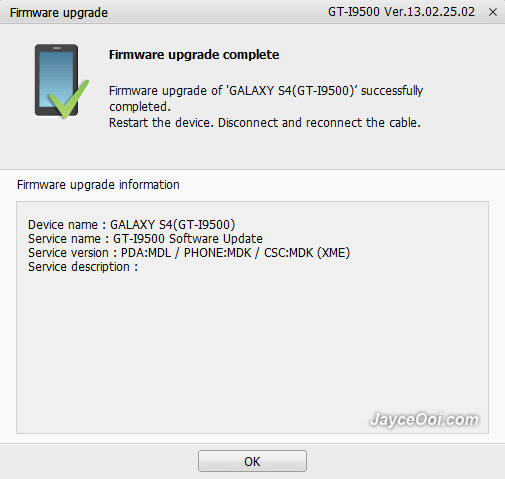Screen dimensions: 505x479
Task: Click the successfully completed message text
Action: pos(266,99)
